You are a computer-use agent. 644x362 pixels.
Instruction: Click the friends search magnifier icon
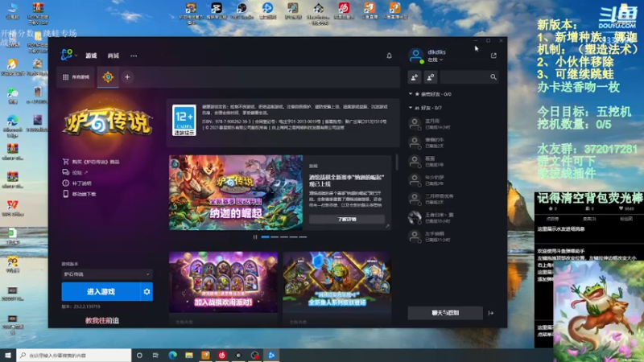(x=493, y=76)
